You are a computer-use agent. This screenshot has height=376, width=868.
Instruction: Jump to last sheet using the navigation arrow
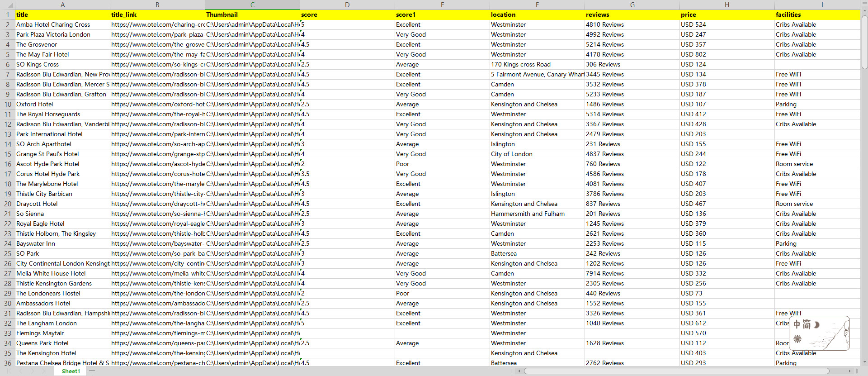tap(44, 371)
